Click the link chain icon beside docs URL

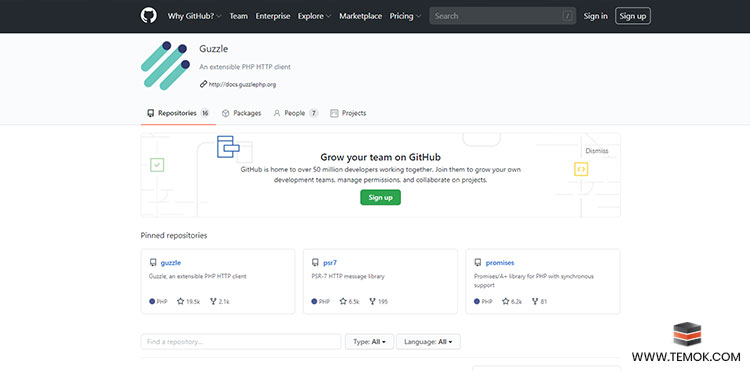pyautogui.click(x=203, y=84)
